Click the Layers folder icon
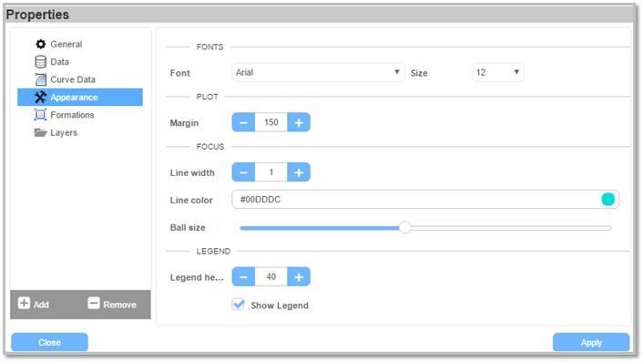This screenshot has width=644, height=363. coord(40,132)
